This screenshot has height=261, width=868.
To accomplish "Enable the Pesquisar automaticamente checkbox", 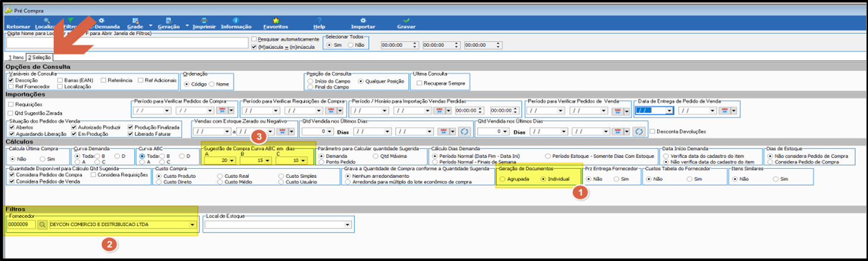I will click(x=254, y=39).
